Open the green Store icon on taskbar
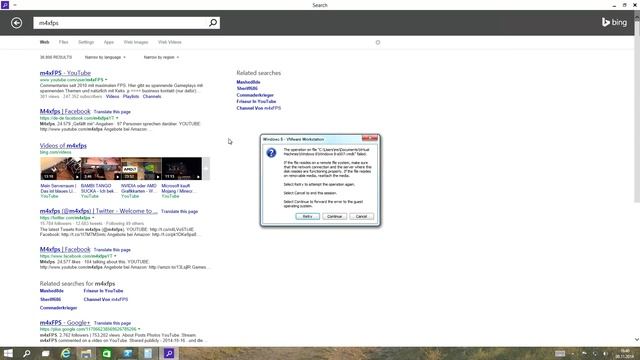The image size is (640, 360). 107,353
